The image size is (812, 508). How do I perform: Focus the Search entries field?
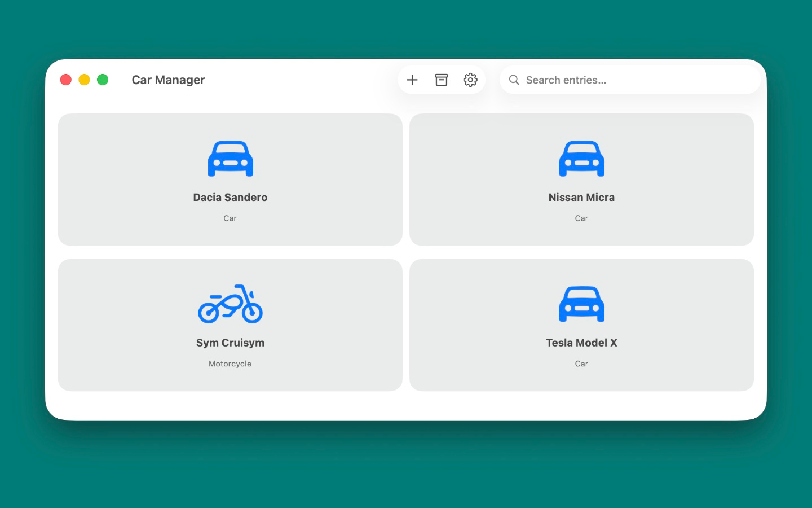(x=630, y=80)
